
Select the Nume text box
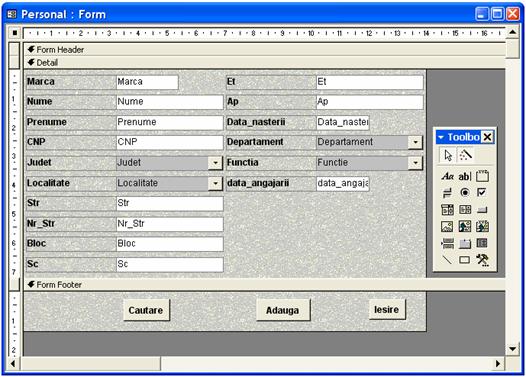click(x=169, y=102)
